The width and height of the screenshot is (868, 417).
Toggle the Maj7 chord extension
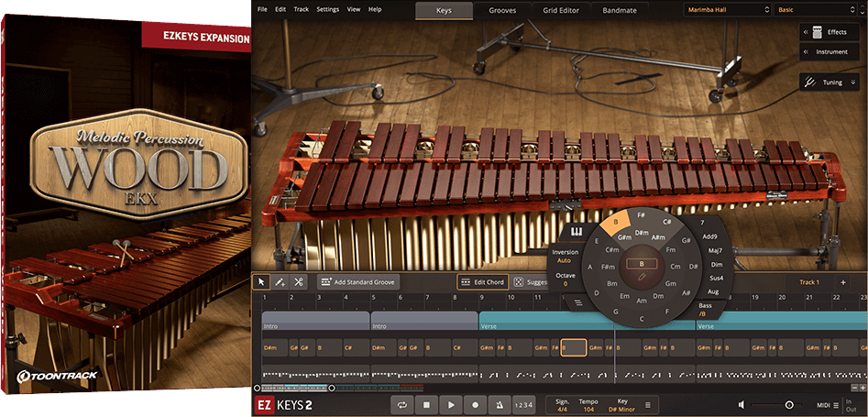(715, 250)
